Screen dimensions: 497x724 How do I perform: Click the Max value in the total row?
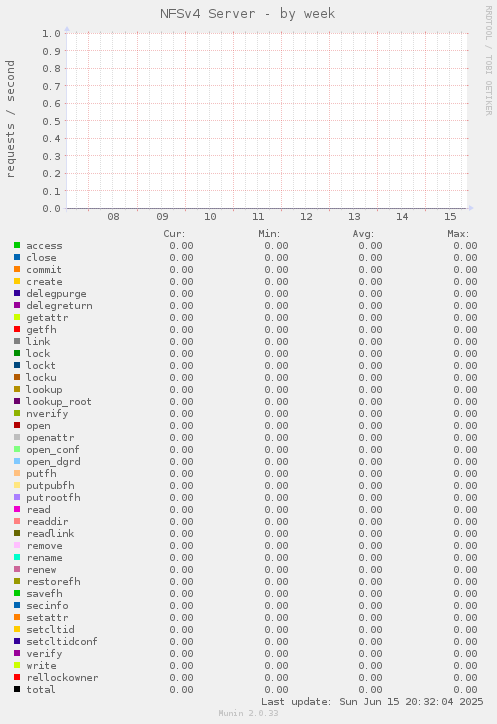[465, 690]
